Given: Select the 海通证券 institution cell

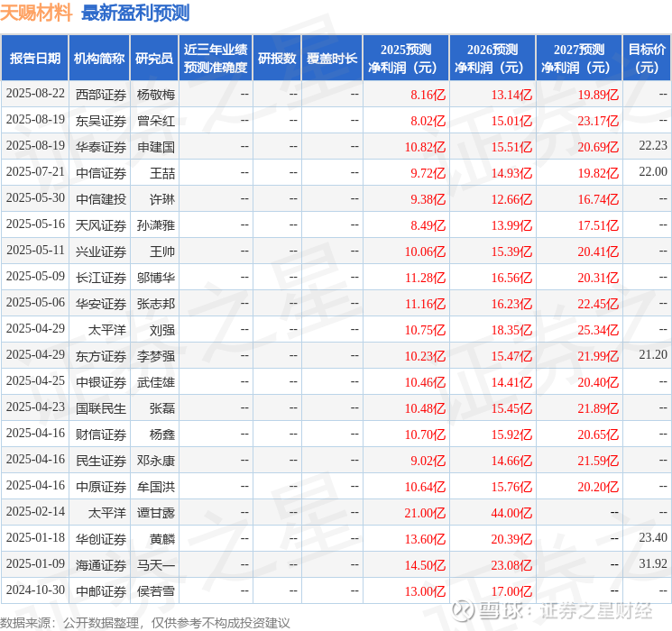Looking at the screenshot, I should pyautogui.click(x=101, y=565).
